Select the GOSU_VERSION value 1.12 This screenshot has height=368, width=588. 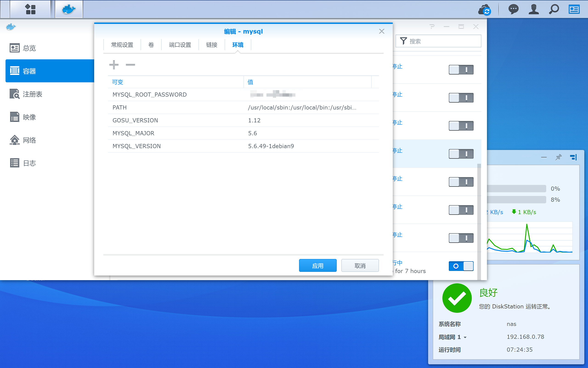254,121
